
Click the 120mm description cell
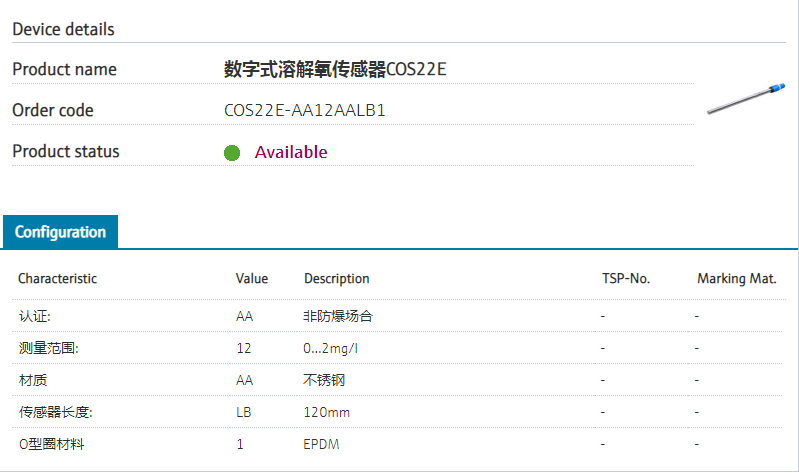(325, 412)
